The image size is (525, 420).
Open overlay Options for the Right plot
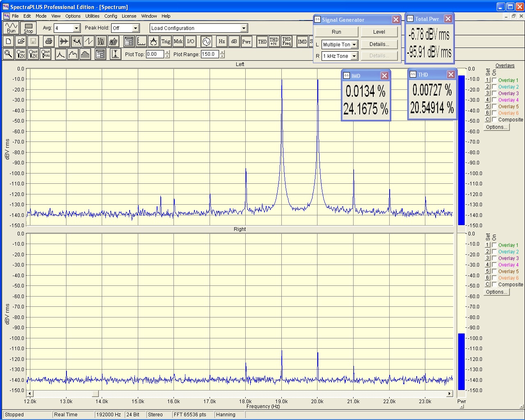coord(496,292)
